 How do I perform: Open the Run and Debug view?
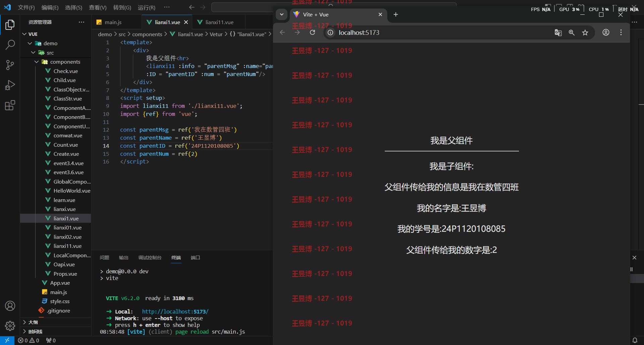pos(10,85)
